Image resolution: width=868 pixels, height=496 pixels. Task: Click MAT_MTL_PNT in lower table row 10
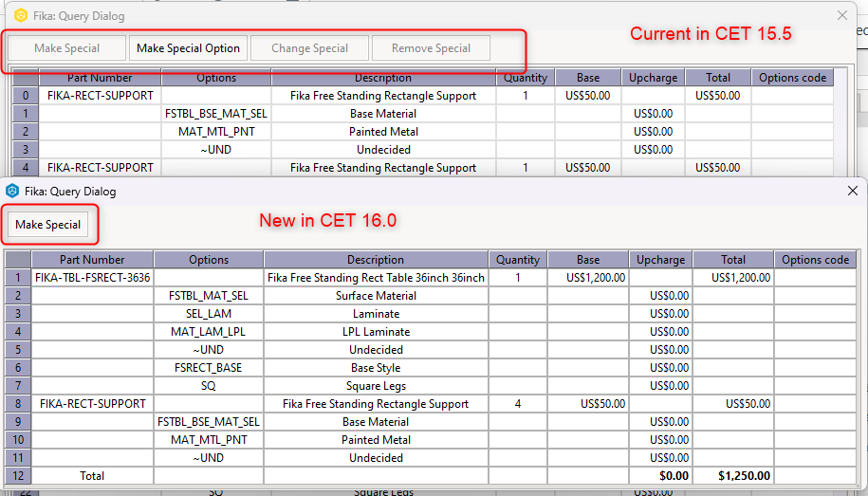209,439
